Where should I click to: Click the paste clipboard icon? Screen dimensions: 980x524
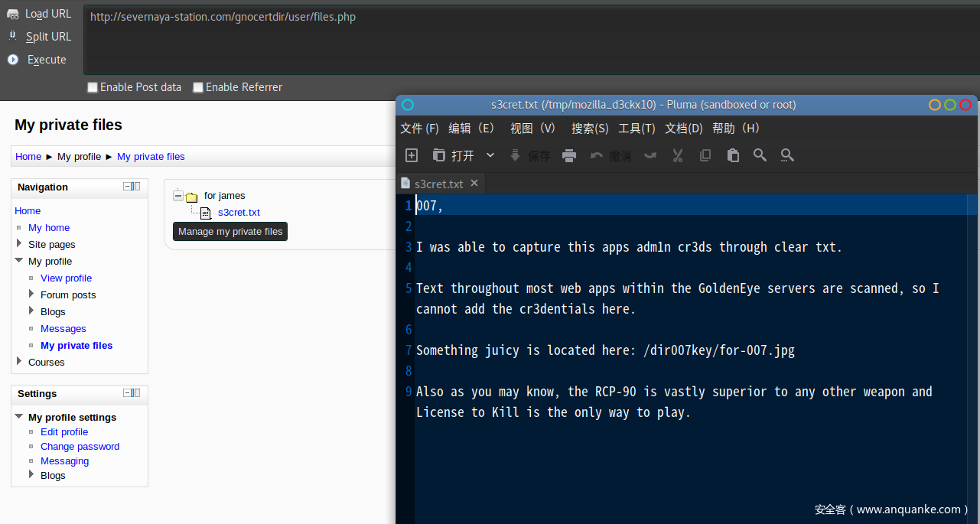[733, 155]
